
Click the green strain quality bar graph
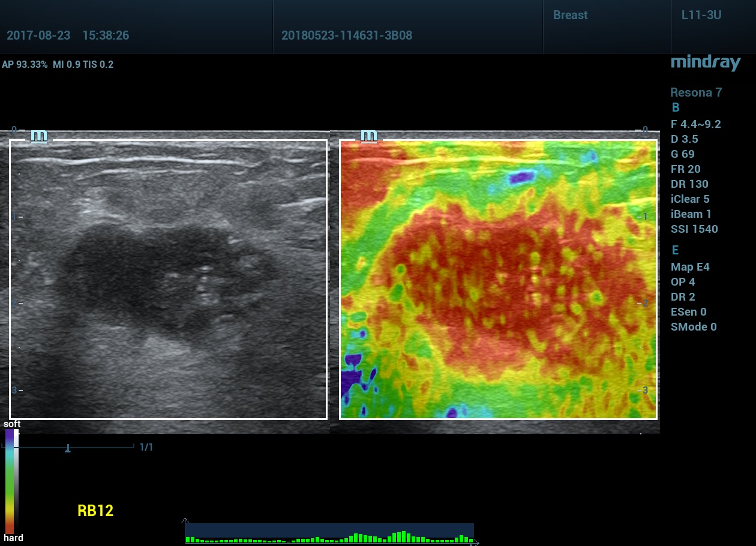329,537
